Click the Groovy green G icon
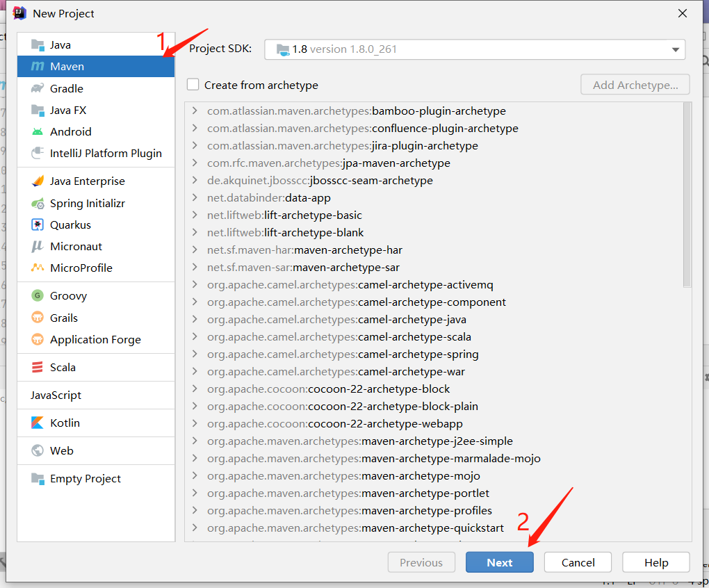The image size is (709, 588). point(38,295)
